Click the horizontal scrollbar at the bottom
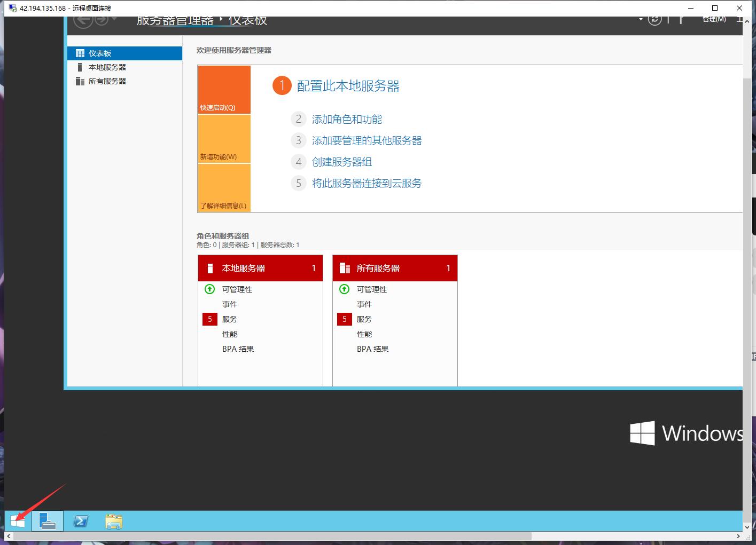The height and width of the screenshot is (545, 756). pos(267,536)
